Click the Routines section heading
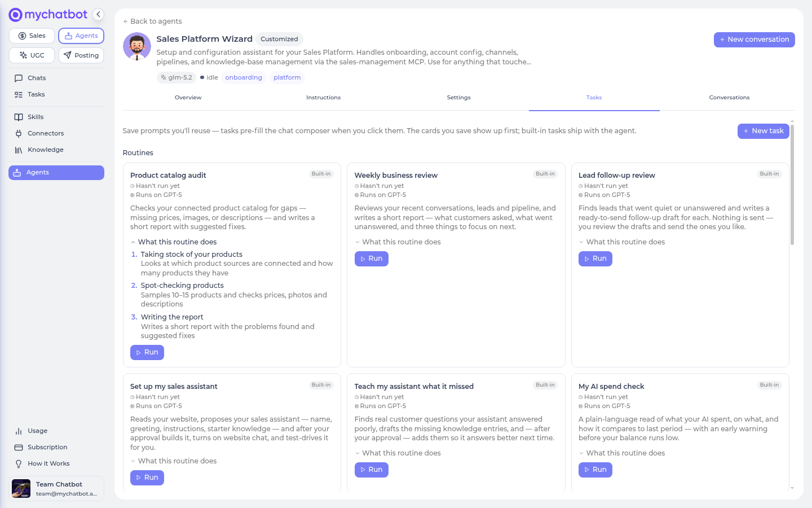The image size is (812, 508). (x=138, y=153)
